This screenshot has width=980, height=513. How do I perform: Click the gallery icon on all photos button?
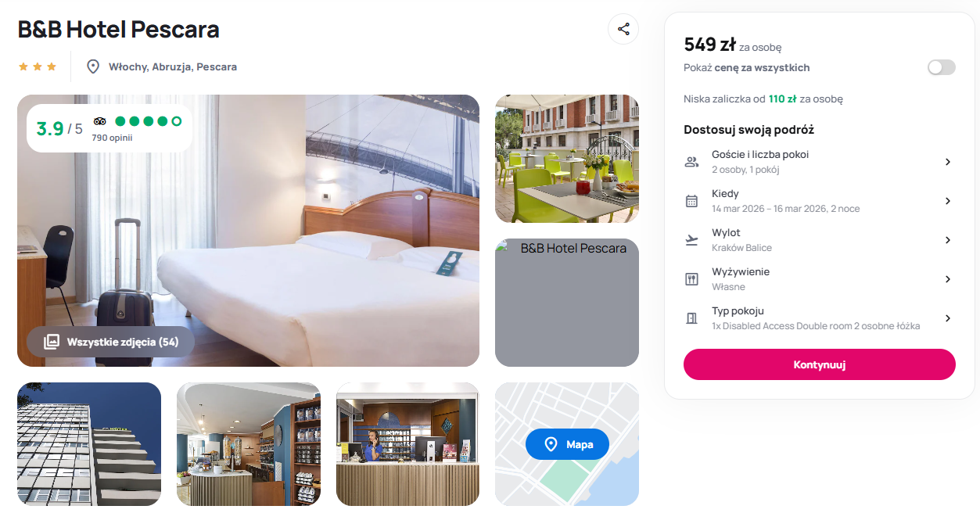(52, 342)
